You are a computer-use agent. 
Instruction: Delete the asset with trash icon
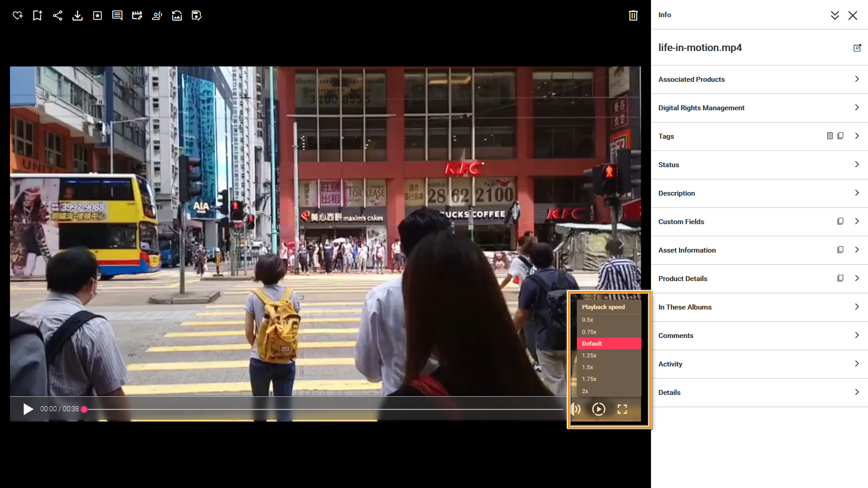(x=633, y=15)
